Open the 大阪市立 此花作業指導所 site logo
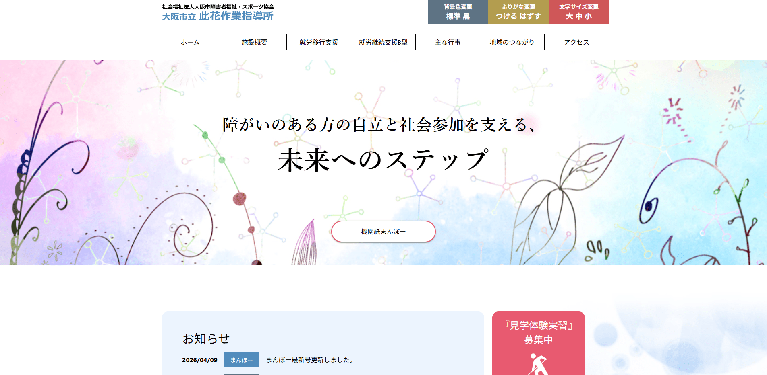Screen dimensions: 767x375 tap(218, 12)
